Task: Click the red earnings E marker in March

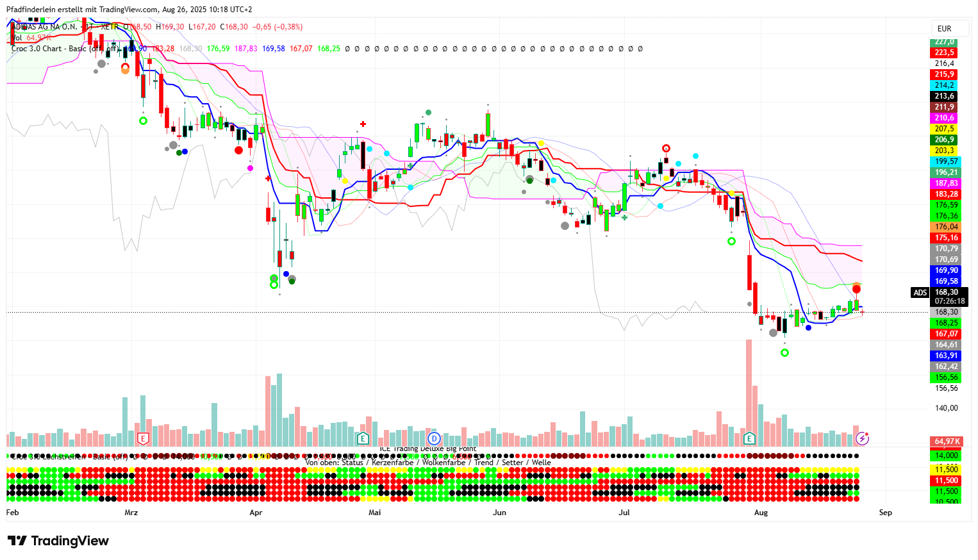Action: point(143,439)
